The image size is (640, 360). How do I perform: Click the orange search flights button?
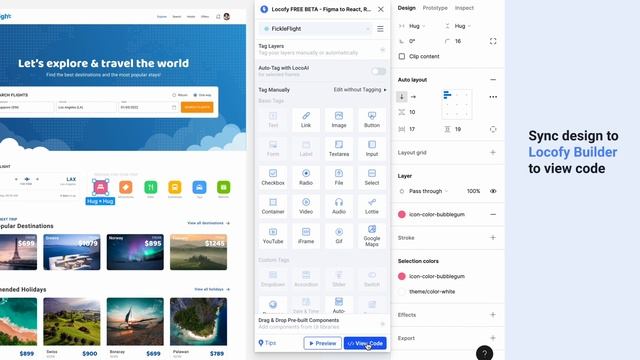click(197, 107)
